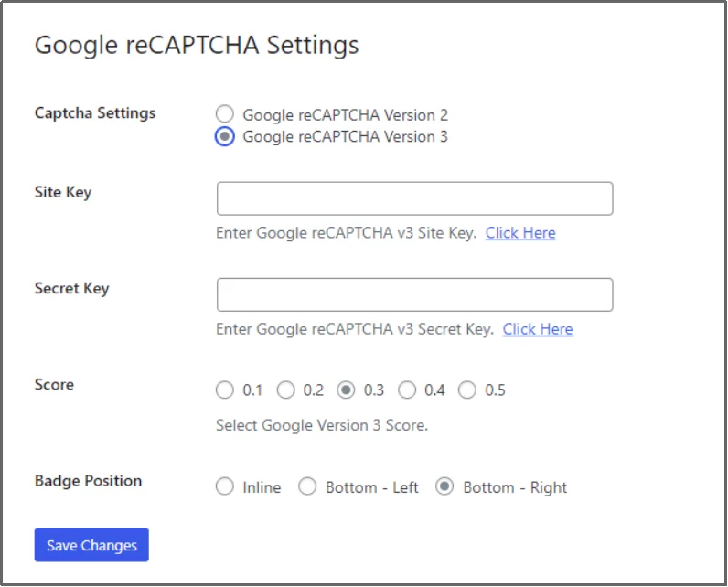The width and height of the screenshot is (728, 587).
Task: Set badge position to Inline
Action: 225,486
